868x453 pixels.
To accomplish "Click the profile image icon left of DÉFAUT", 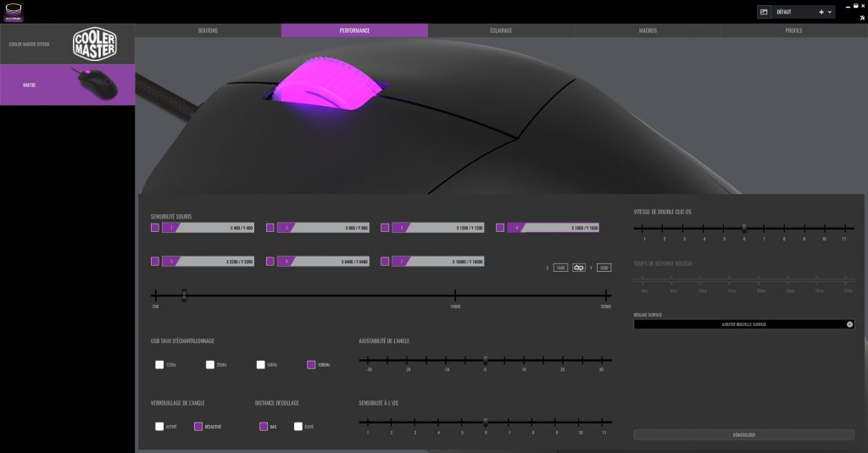I will [x=764, y=12].
